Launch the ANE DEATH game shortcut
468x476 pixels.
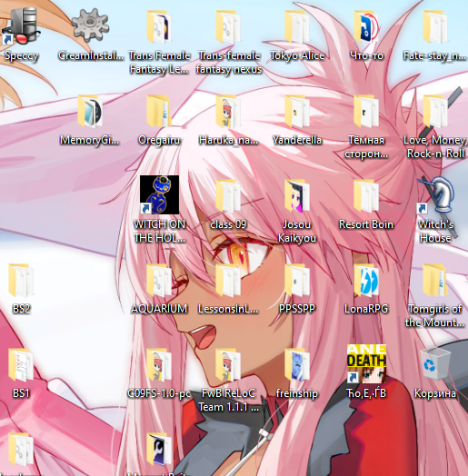coord(366,363)
